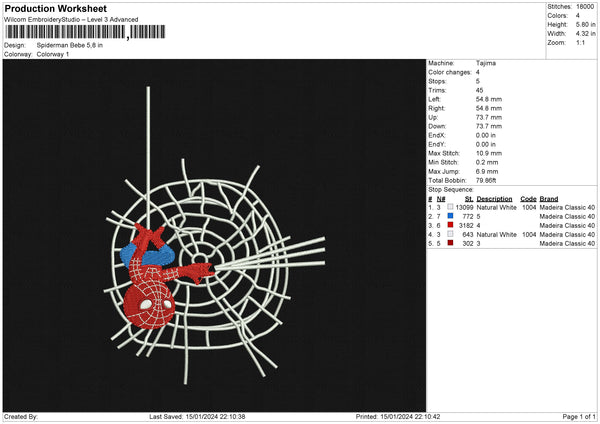Click the EndY value 0.00 in
Viewport: 600px width, 424px height.
point(486,144)
